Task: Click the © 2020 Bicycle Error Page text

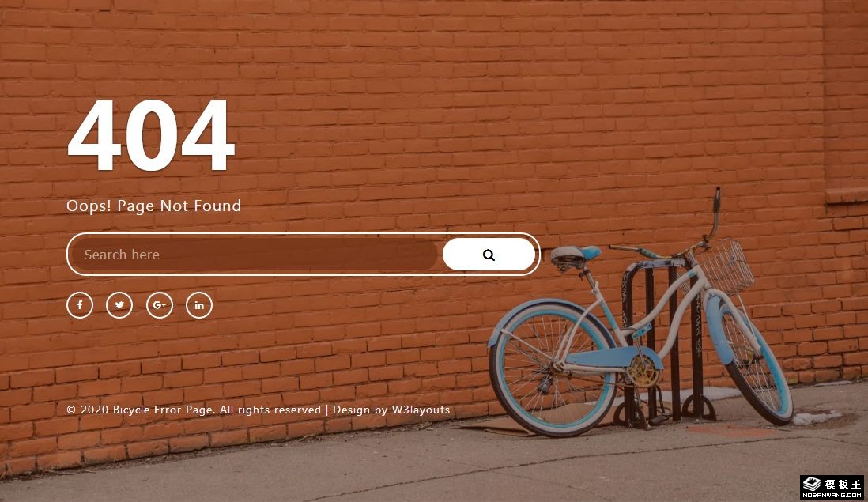Action: point(141,410)
